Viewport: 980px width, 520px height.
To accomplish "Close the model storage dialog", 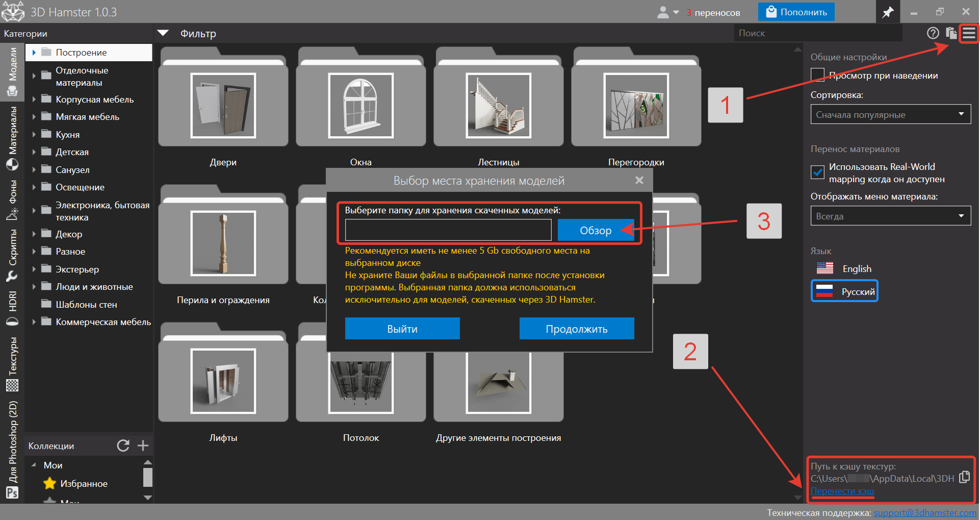I will pyautogui.click(x=639, y=180).
